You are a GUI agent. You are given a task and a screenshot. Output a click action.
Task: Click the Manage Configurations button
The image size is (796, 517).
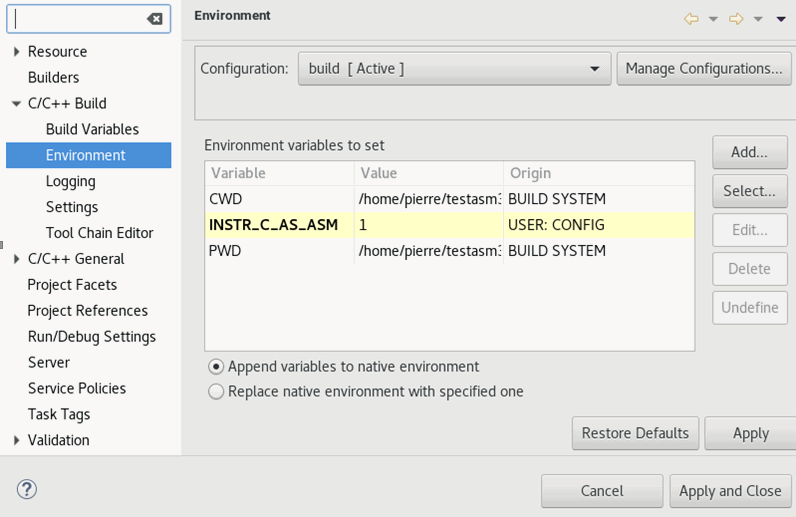pyautogui.click(x=703, y=69)
